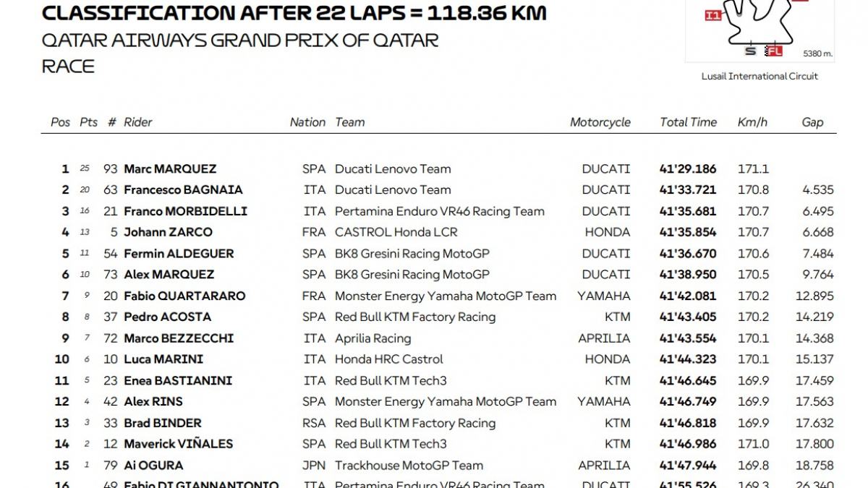Select the Team column header

349,122
